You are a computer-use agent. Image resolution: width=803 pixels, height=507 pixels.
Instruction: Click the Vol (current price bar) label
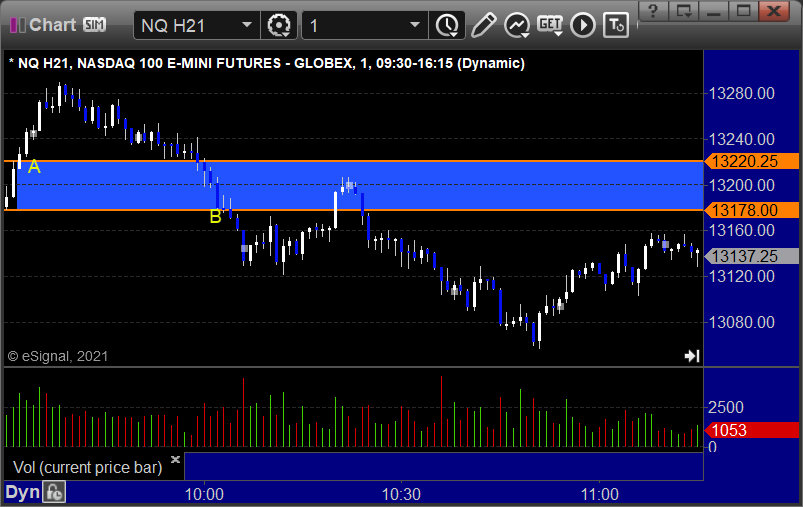88,467
